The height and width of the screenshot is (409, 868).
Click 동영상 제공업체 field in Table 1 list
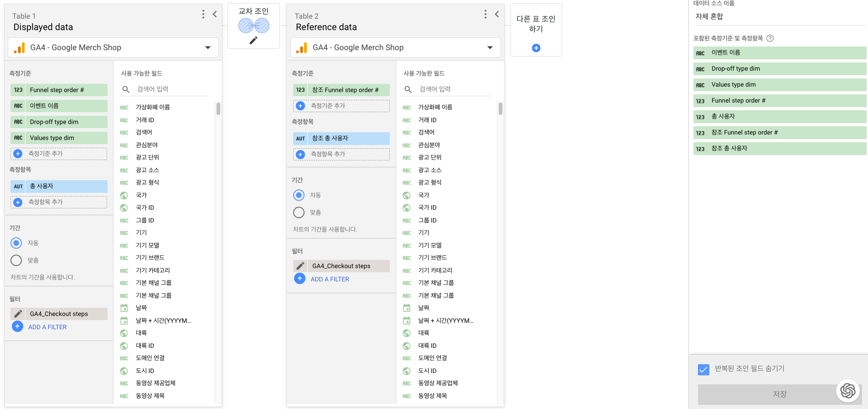pos(155,383)
